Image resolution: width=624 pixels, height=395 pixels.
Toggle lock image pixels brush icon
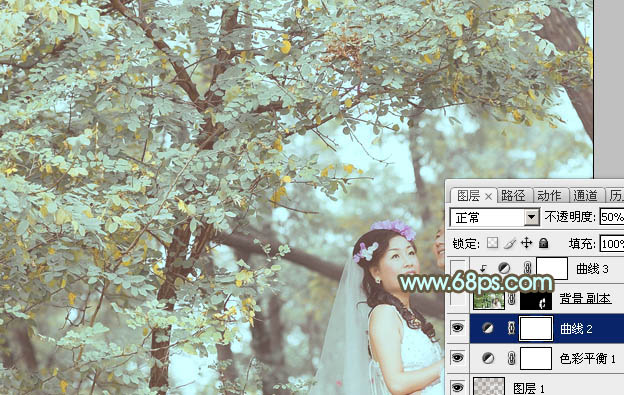pos(510,243)
